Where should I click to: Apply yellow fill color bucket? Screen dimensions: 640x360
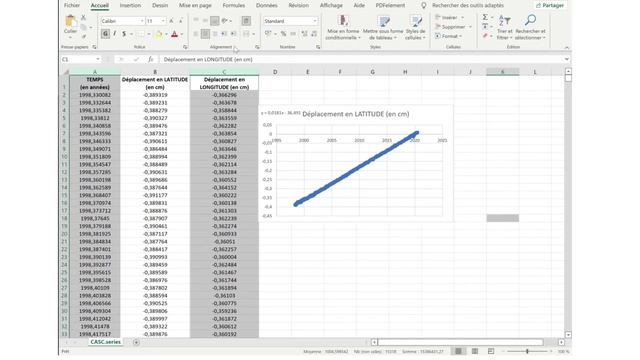(158, 34)
